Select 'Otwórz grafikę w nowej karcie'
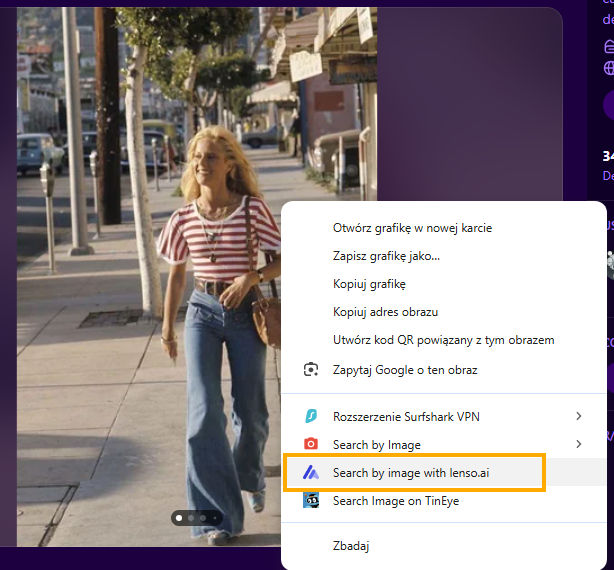This screenshot has width=614, height=570. coord(412,228)
